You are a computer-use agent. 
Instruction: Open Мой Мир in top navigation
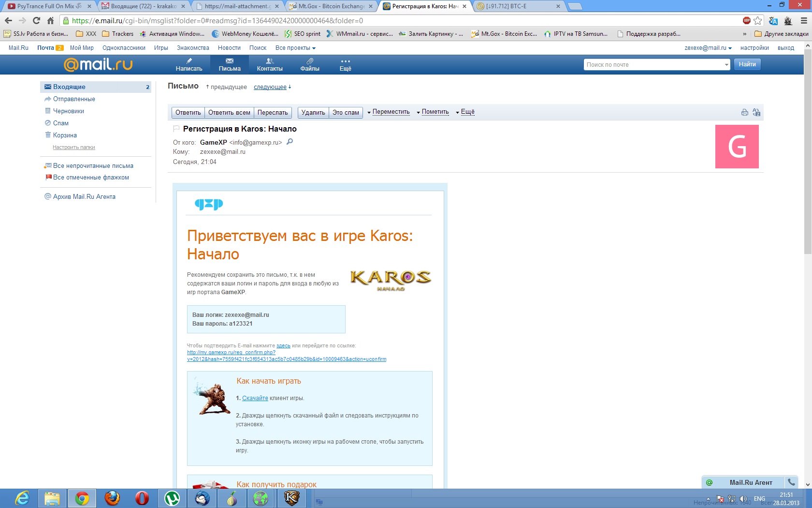[82, 48]
